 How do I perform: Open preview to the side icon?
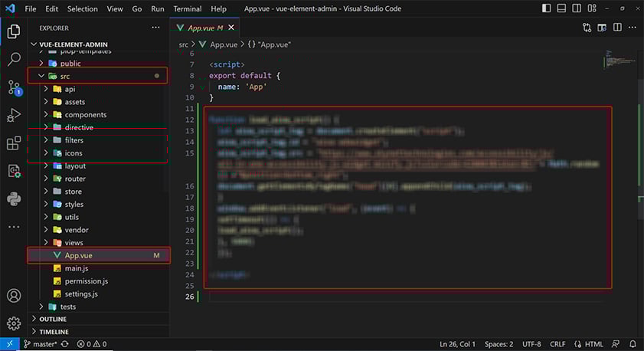point(602,28)
